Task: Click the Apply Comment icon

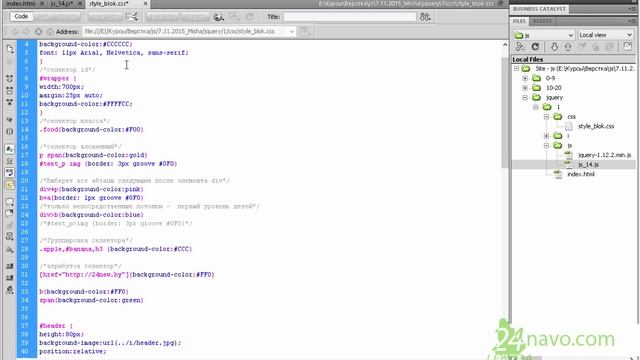Action: point(10,202)
